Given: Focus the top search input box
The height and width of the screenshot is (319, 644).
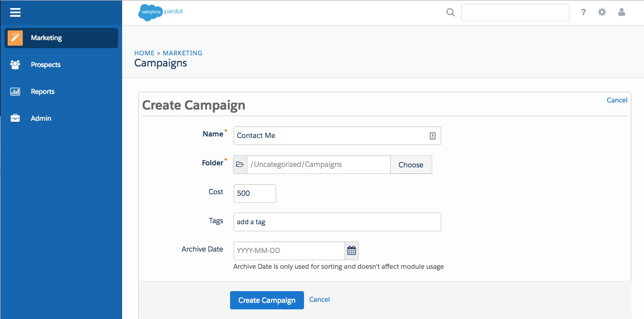Looking at the screenshot, I should [515, 13].
